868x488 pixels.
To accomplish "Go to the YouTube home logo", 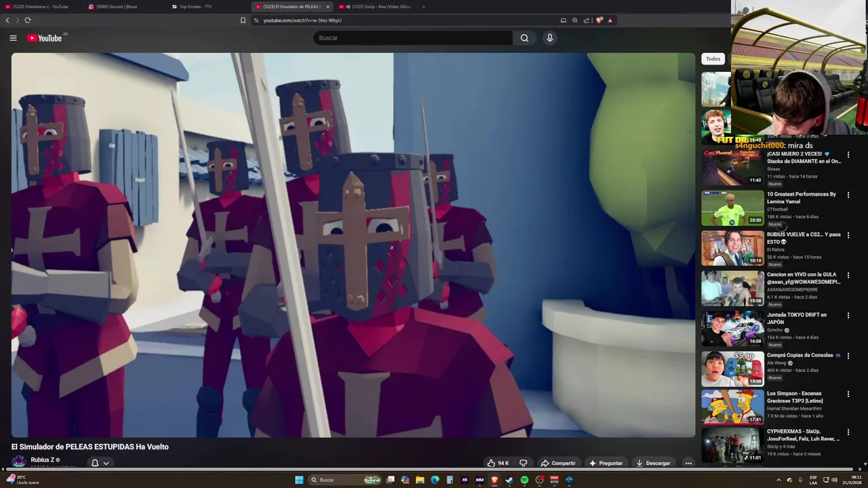I will pos(44,38).
